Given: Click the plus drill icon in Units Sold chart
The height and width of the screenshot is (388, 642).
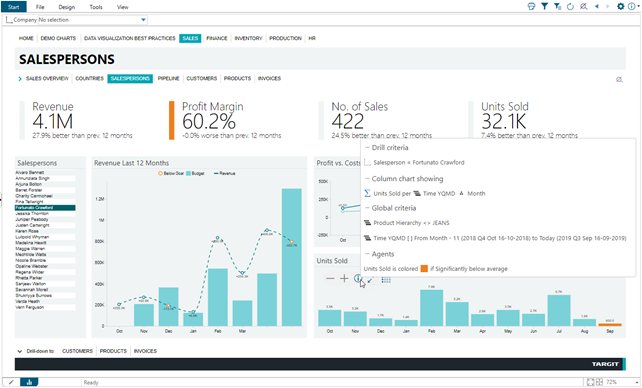Looking at the screenshot, I should pyautogui.click(x=344, y=279).
